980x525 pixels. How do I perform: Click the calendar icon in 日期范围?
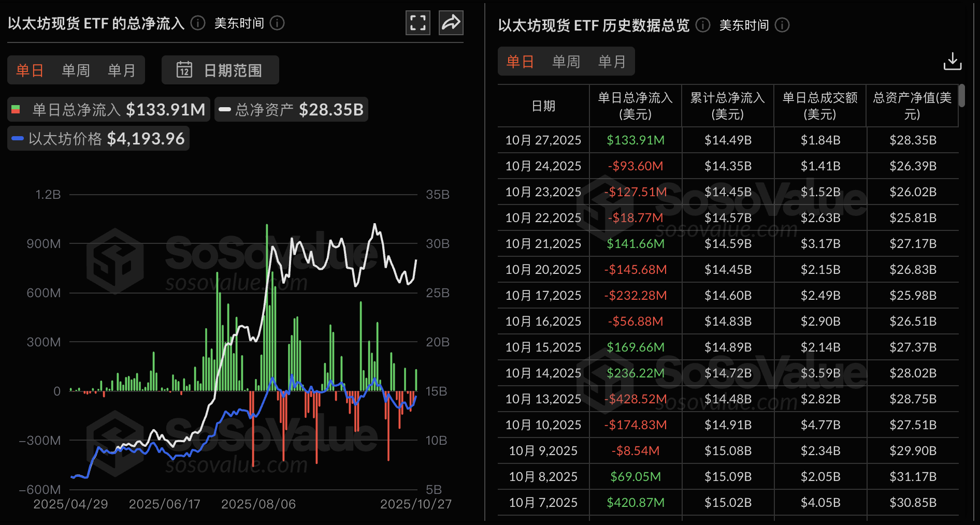[x=184, y=70]
